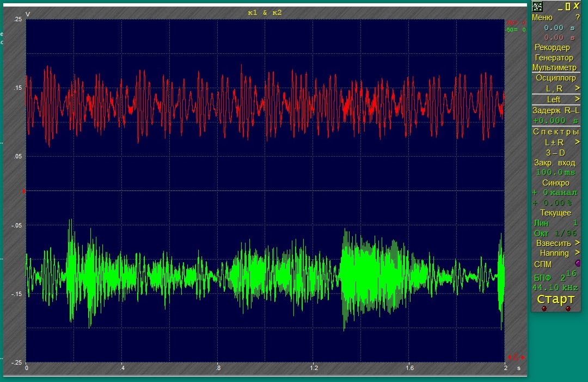Maximize the control panel window

point(568,7)
